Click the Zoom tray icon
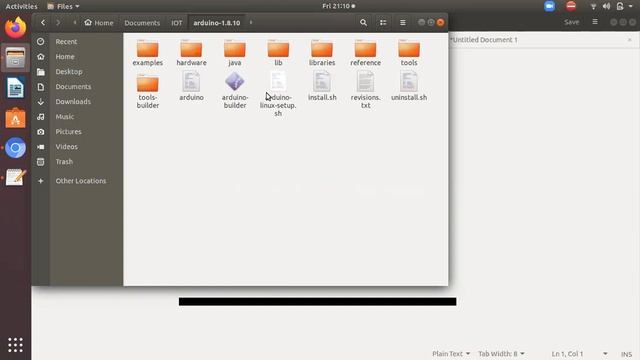The height and width of the screenshot is (360, 640). (549, 6)
